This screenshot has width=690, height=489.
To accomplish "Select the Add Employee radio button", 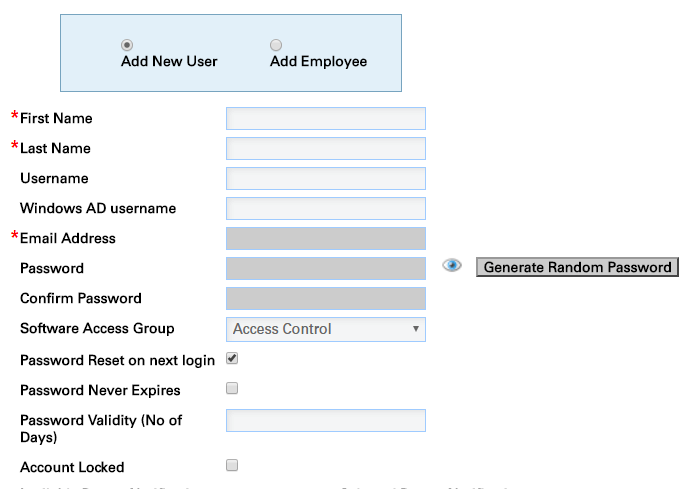I will coord(276,45).
